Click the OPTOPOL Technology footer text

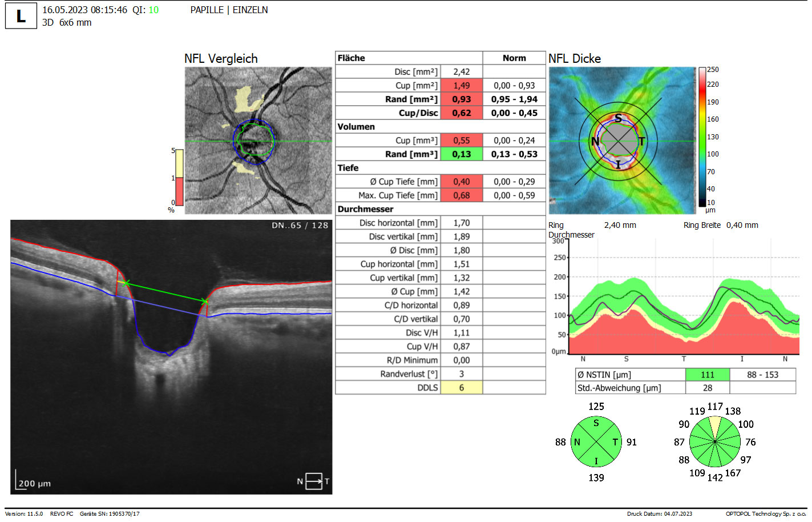click(x=766, y=513)
